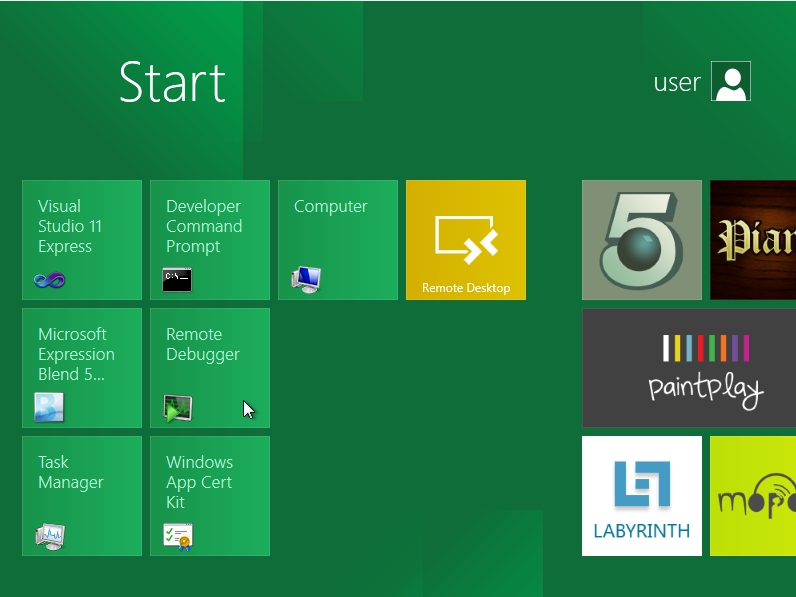Launch the Remote Desktop tile
This screenshot has width=796, height=597.
[x=466, y=240]
